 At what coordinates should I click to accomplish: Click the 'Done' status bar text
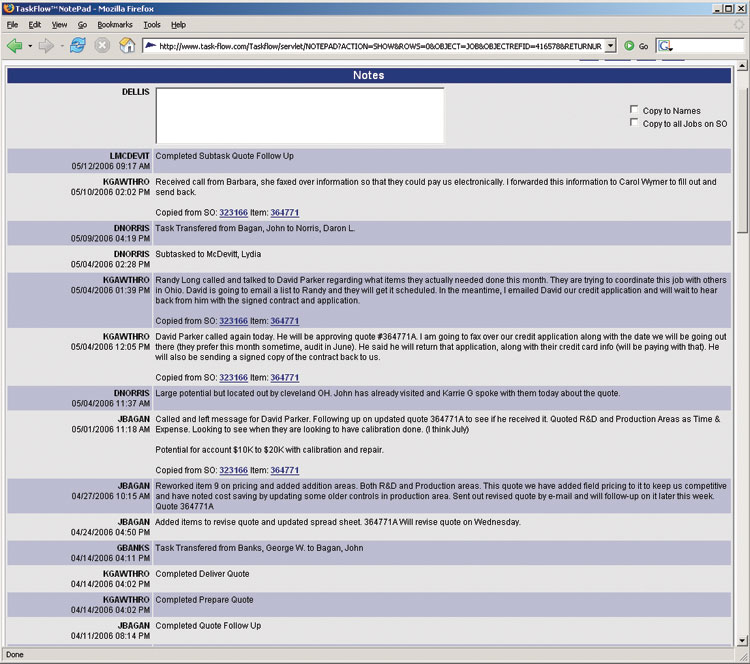(x=15, y=654)
